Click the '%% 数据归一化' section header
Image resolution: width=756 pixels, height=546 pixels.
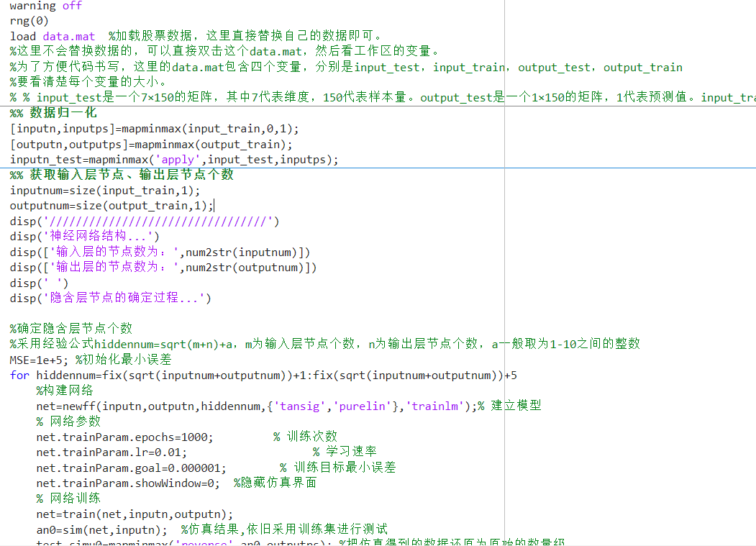click(x=53, y=113)
